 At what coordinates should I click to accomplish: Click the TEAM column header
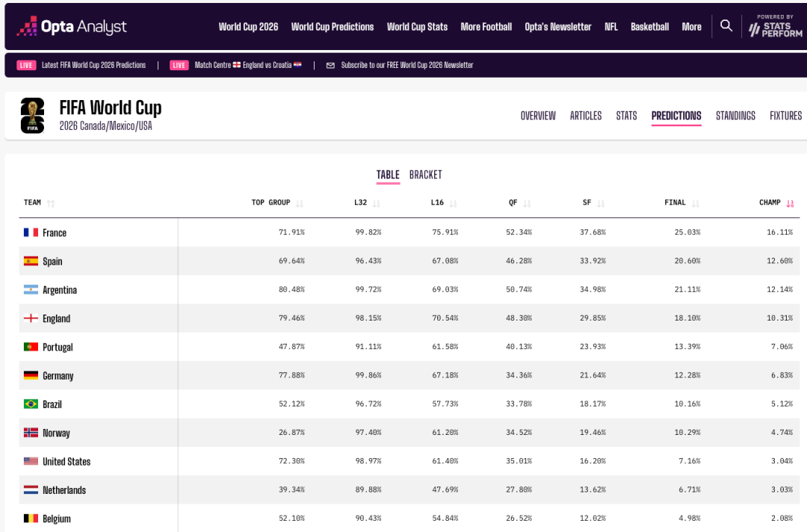tap(32, 202)
